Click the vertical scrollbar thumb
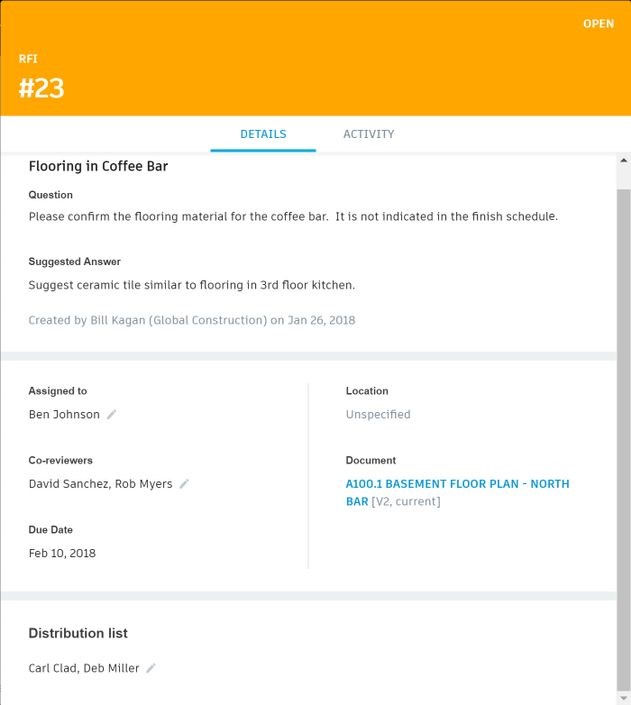Screen dimensions: 631x705 coord(624,440)
